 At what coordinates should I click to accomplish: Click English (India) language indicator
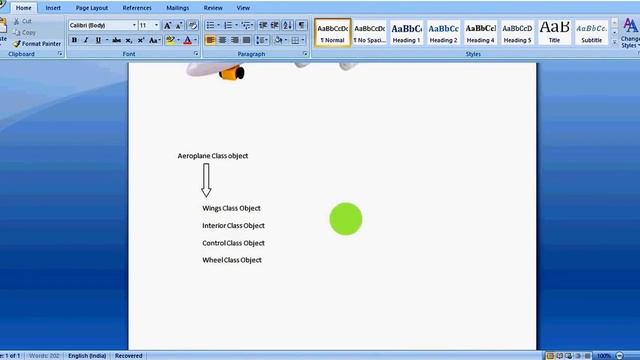pos(87,356)
